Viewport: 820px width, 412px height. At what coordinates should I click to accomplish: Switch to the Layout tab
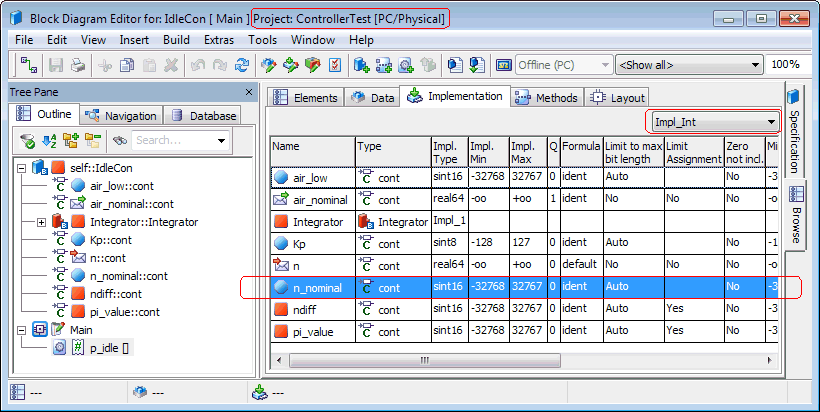click(618, 98)
